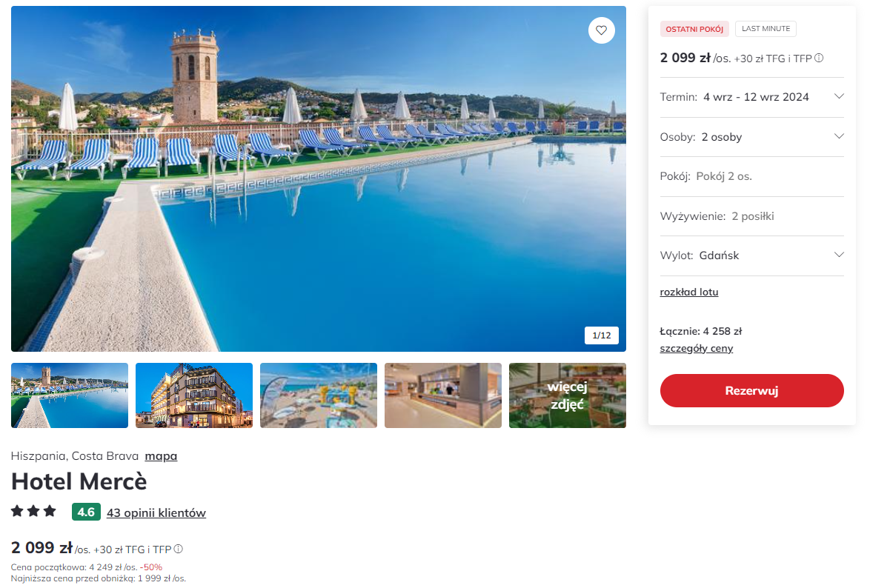Select the pool thumbnail photo
This screenshot has height=588, width=870.
(x=70, y=395)
